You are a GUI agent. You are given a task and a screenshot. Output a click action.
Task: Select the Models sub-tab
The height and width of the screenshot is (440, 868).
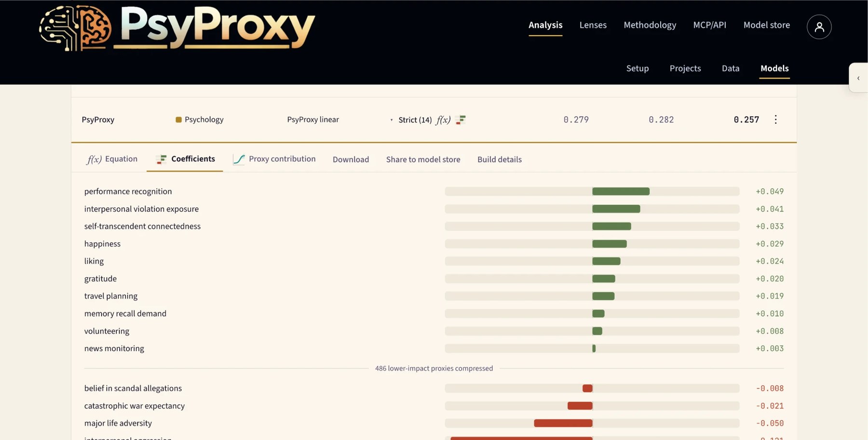click(x=774, y=68)
